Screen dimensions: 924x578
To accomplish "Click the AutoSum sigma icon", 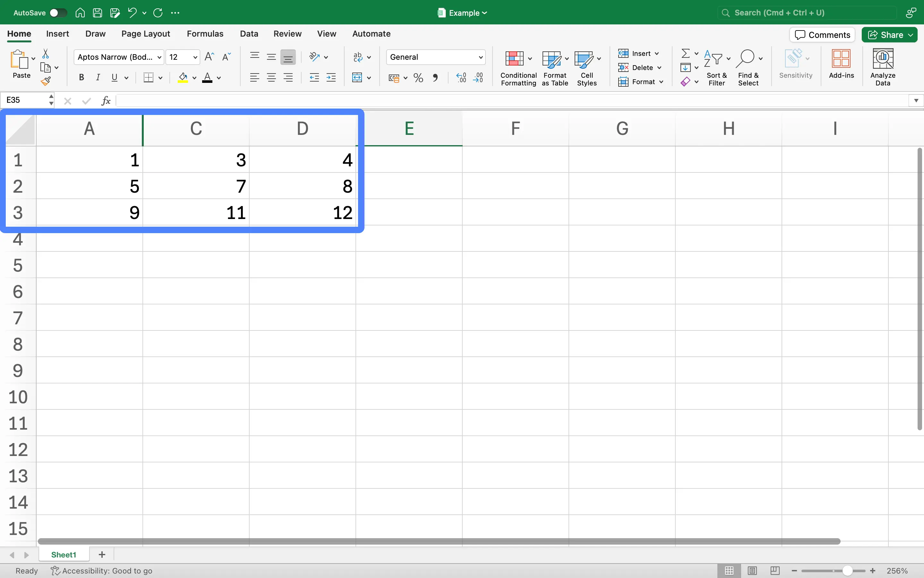I will [685, 53].
